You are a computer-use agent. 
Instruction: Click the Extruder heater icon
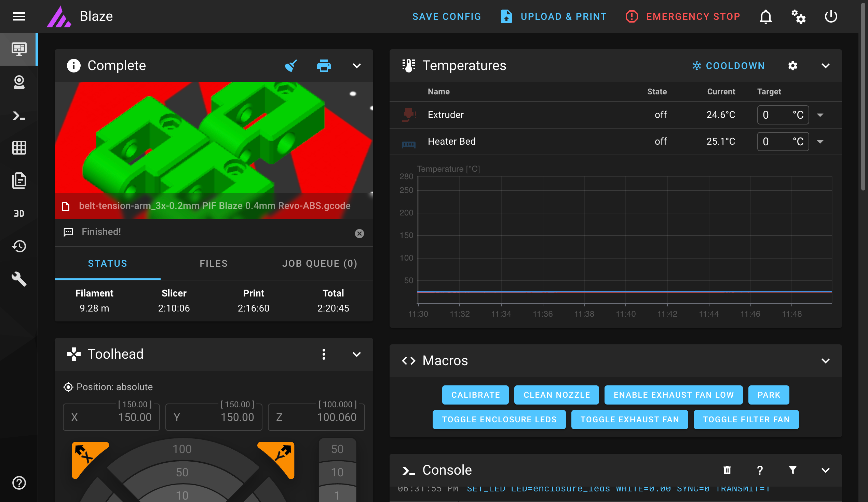409,115
